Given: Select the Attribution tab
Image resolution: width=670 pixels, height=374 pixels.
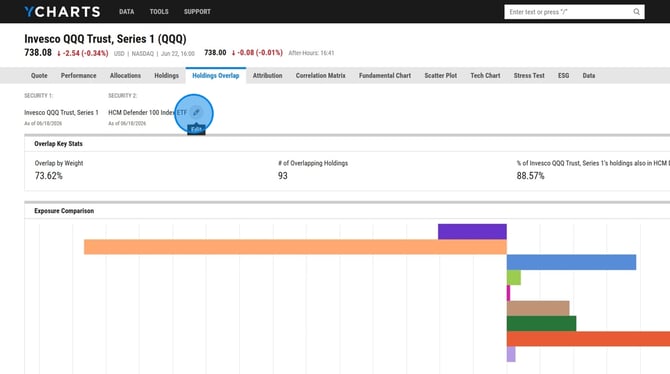Looking at the screenshot, I should pos(267,76).
